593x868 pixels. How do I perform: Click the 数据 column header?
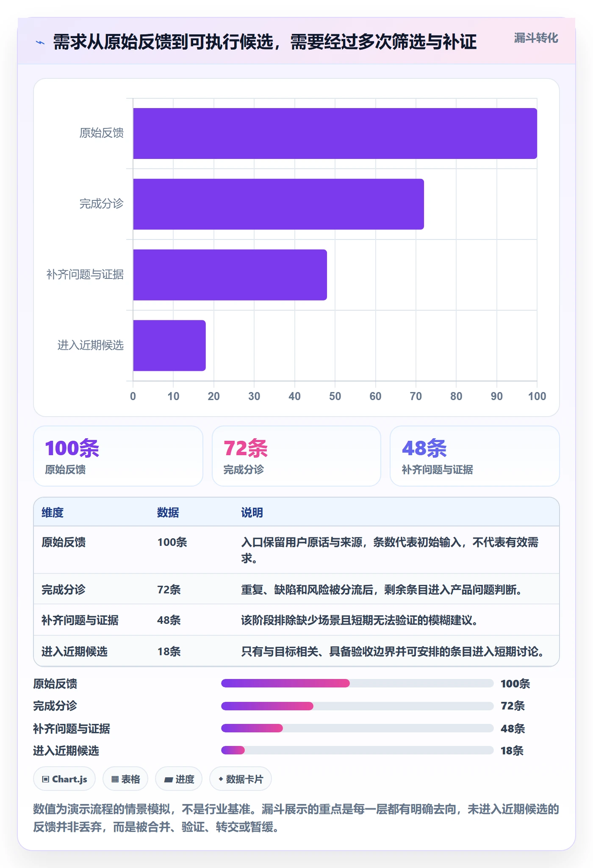tap(168, 512)
